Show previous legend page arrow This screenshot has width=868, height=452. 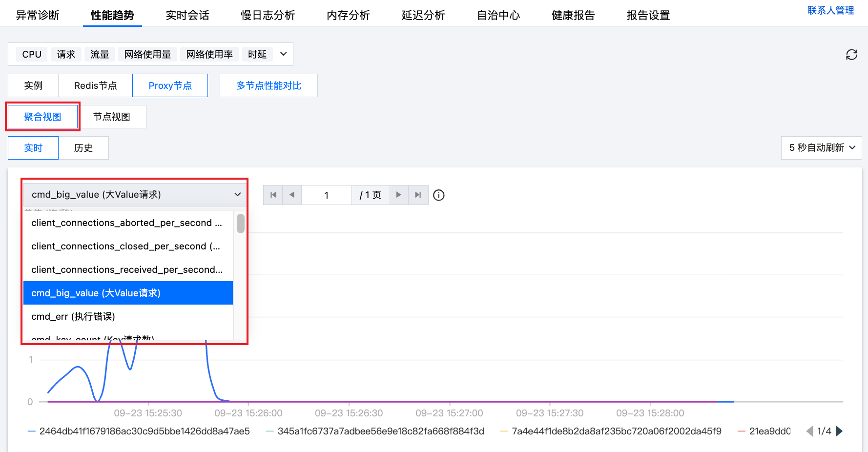click(809, 431)
